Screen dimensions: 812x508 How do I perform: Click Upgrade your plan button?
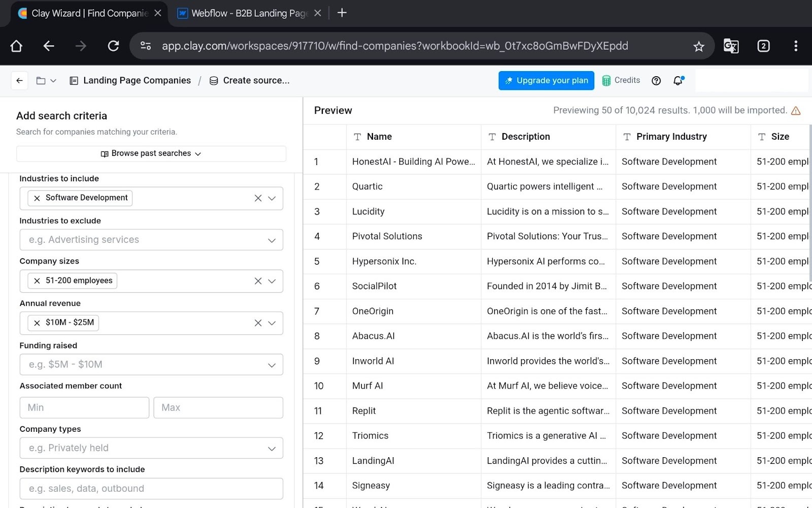point(546,80)
